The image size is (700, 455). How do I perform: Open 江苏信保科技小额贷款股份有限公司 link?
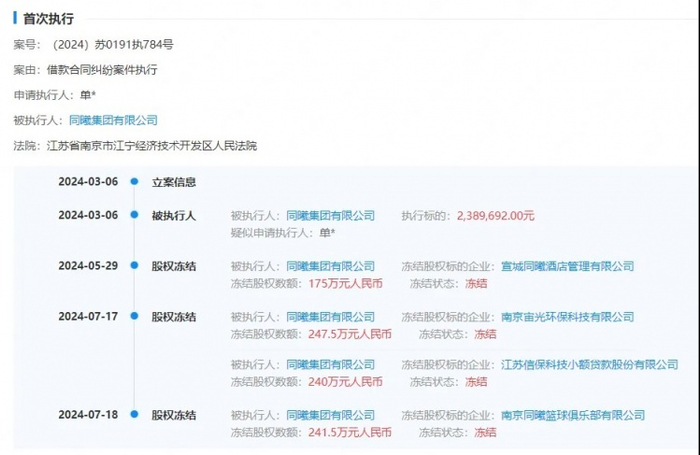[589, 365]
